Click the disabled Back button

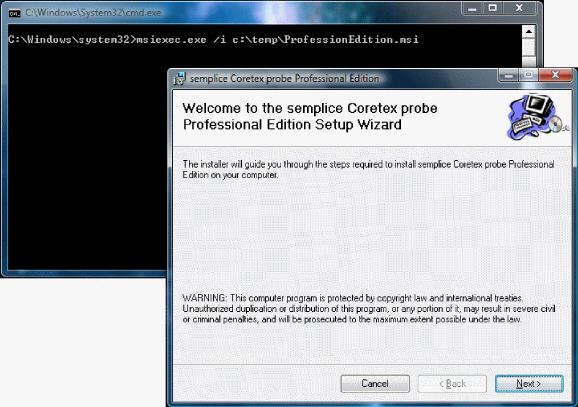tap(452, 384)
